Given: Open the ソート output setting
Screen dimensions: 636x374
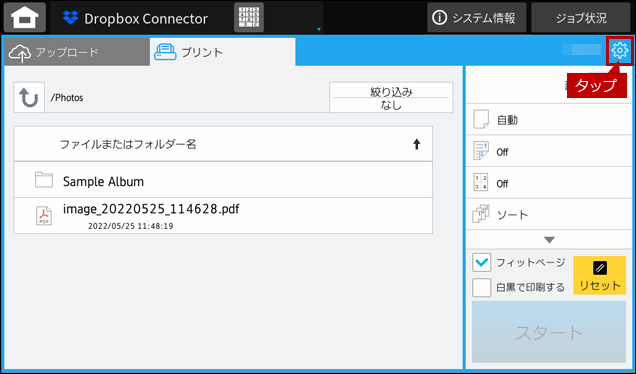Looking at the screenshot, I should click(549, 214).
